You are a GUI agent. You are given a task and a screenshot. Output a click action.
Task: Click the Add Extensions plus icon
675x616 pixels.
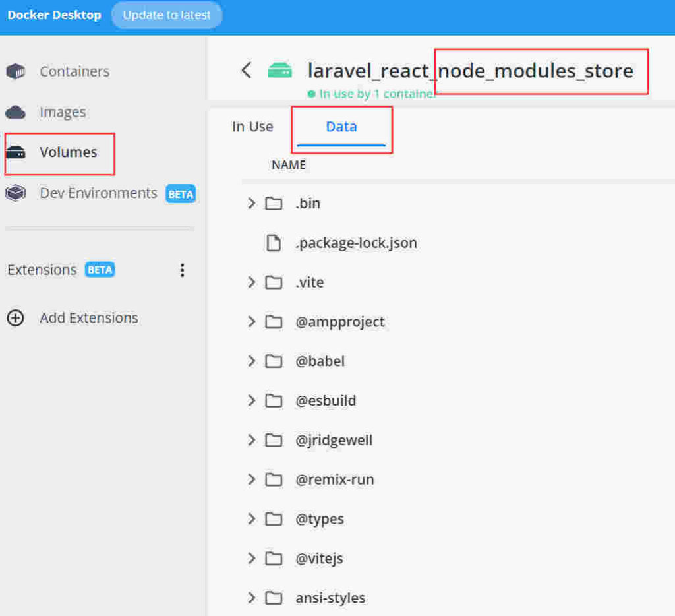[x=15, y=318]
